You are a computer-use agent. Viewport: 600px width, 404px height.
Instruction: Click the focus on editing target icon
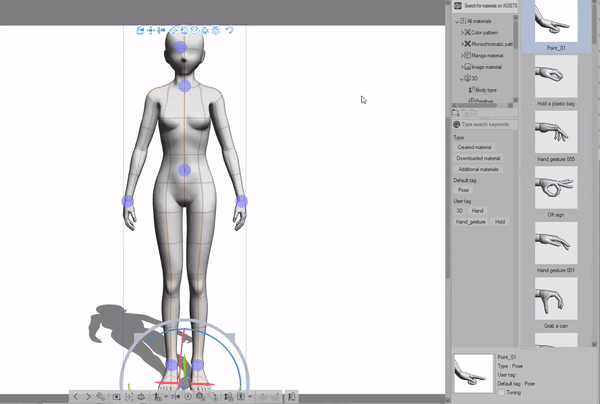[x=129, y=397]
